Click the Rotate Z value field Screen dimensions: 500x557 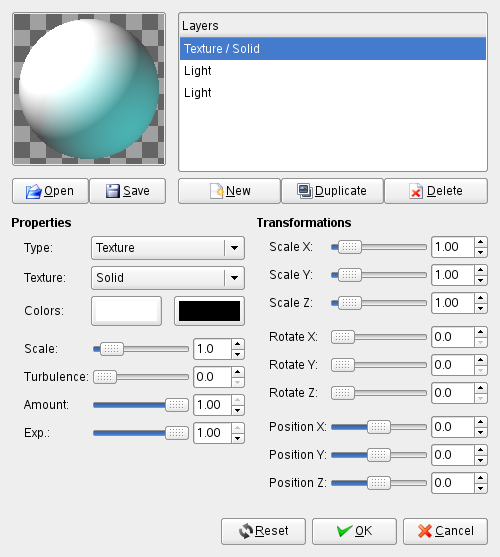453,393
